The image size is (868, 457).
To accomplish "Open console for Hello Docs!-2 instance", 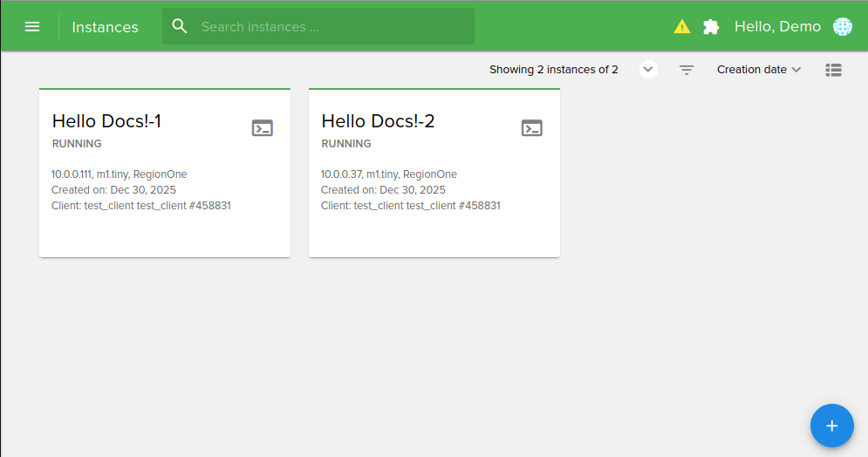I will 532,128.
